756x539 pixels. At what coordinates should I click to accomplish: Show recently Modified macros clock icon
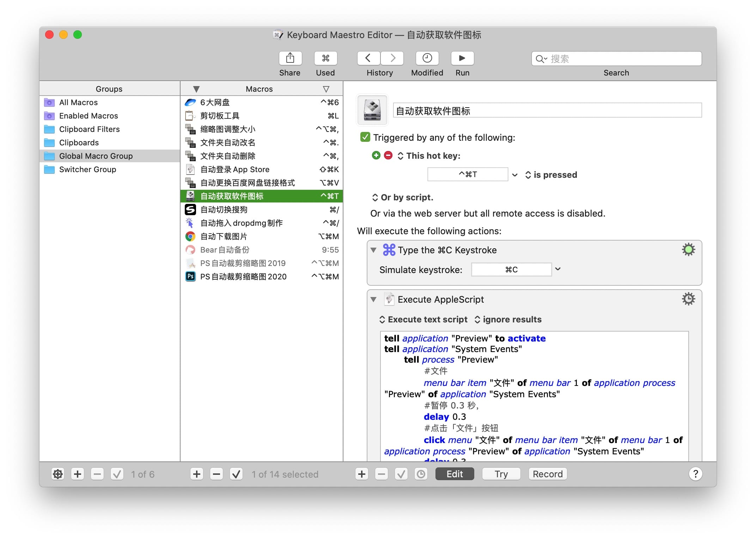tap(427, 58)
